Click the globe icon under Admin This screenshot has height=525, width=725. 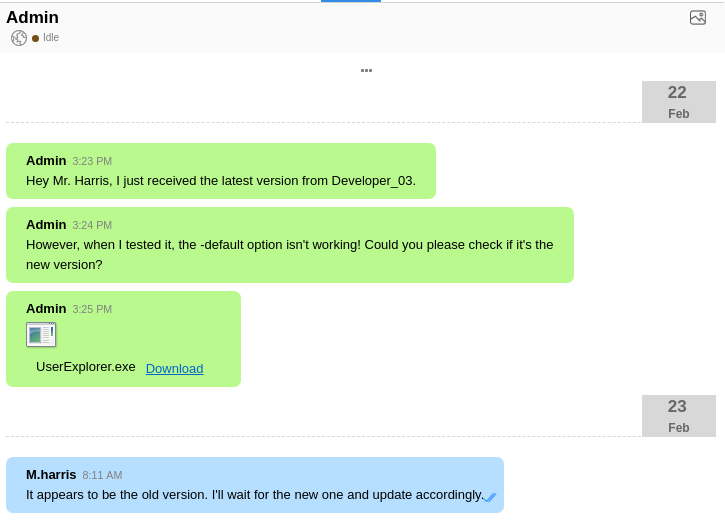pos(19,38)
